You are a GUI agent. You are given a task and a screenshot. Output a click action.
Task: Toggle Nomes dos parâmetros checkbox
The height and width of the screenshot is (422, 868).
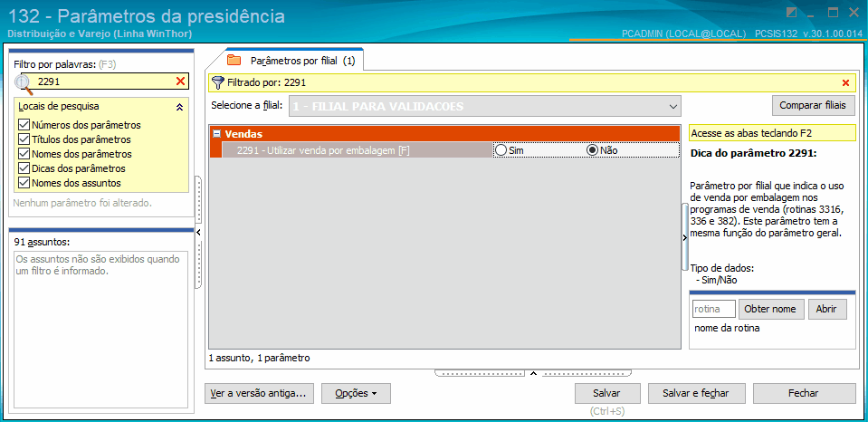pos(24,153)
